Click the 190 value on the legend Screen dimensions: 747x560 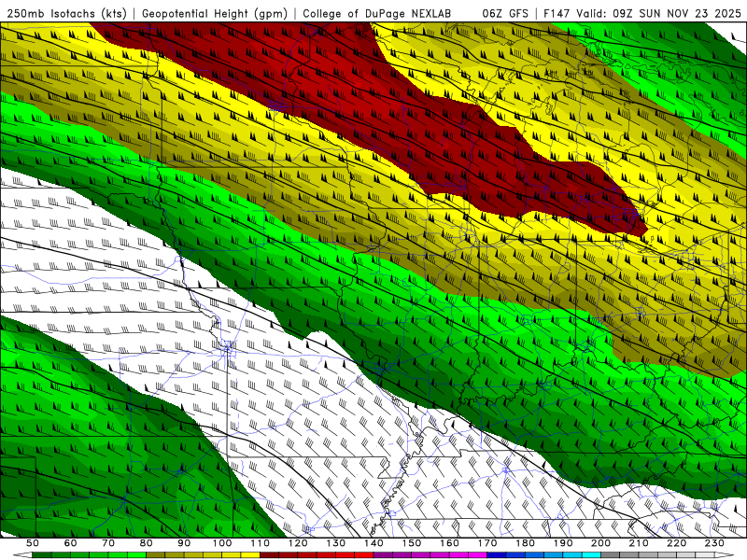coord(563,543)
